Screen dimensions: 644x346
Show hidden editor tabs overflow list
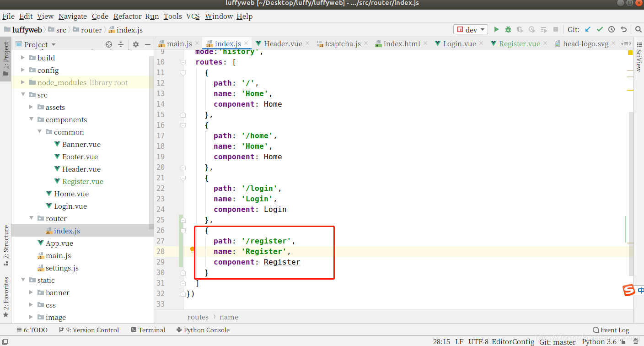click(x=626, y=44)
